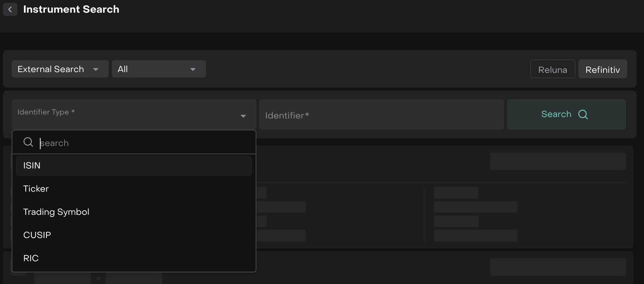Click into the dropdown search box
The image size is (644, 284).
click(145, 143)
